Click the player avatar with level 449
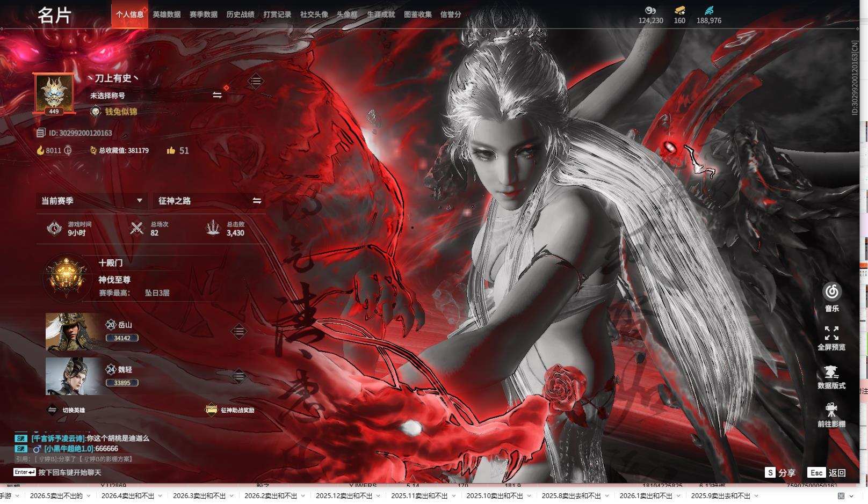The height and width of the screenshot is (504, 868). click(x=54, y=93)
